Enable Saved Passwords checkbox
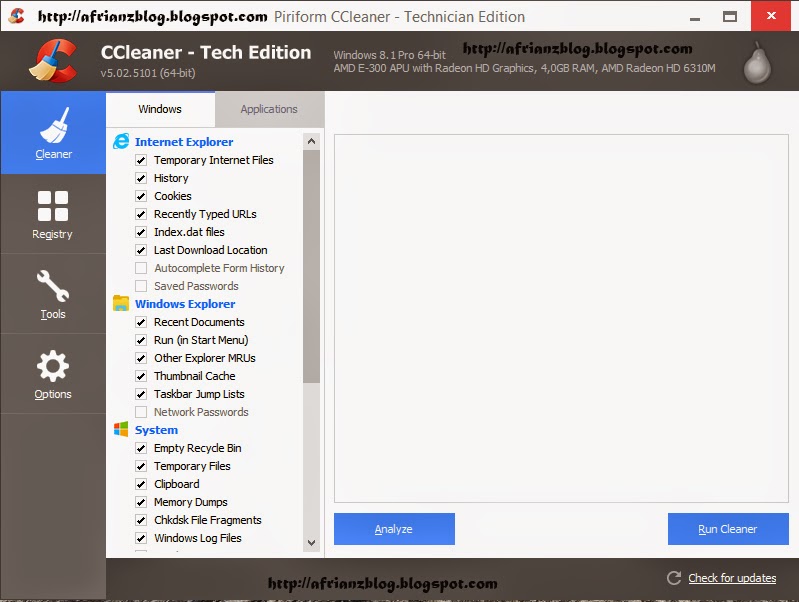The height and width of the screenshot is (602, 799). tap(141, 286)
